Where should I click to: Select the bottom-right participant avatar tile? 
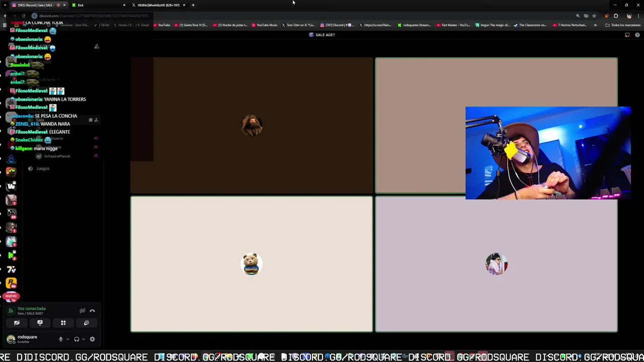click(496, 264)
